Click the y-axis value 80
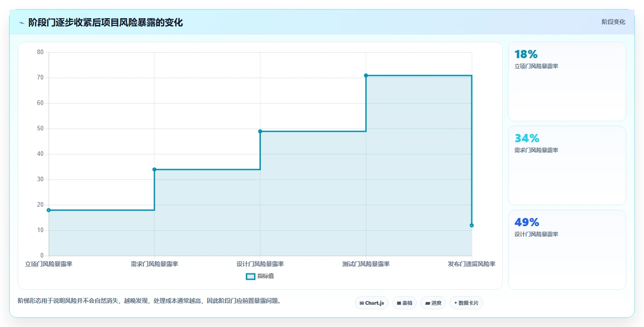The height and width of the screenshot is (327, 644). (x=40, y=52)
